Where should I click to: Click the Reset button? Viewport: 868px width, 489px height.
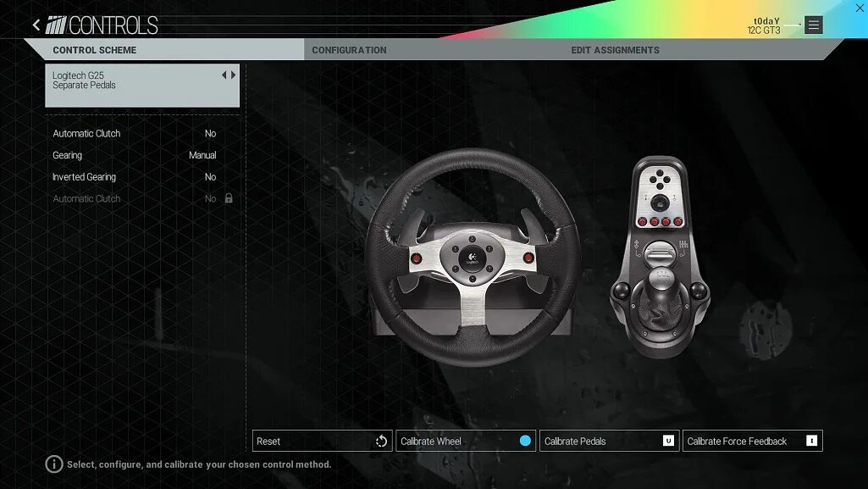pyautogui.click(x=322, y=441)
